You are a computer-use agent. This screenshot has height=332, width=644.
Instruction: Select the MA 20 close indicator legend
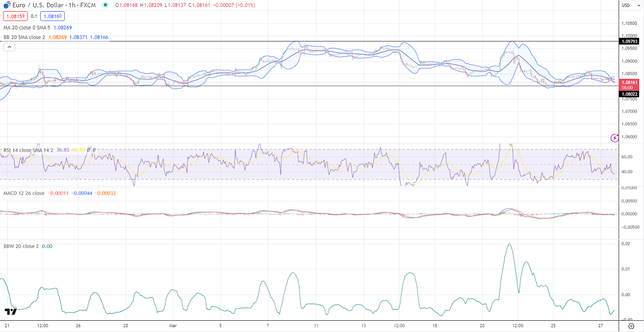coord(27,28)
